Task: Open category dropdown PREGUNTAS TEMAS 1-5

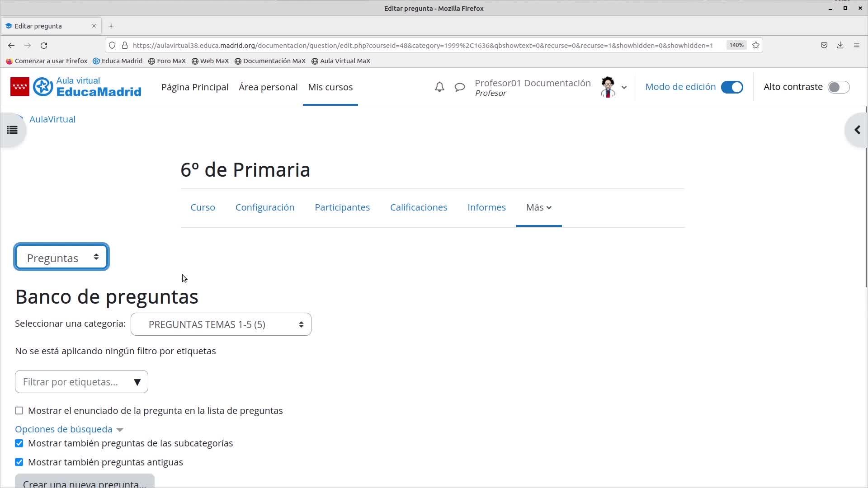Action: (221, 324)
